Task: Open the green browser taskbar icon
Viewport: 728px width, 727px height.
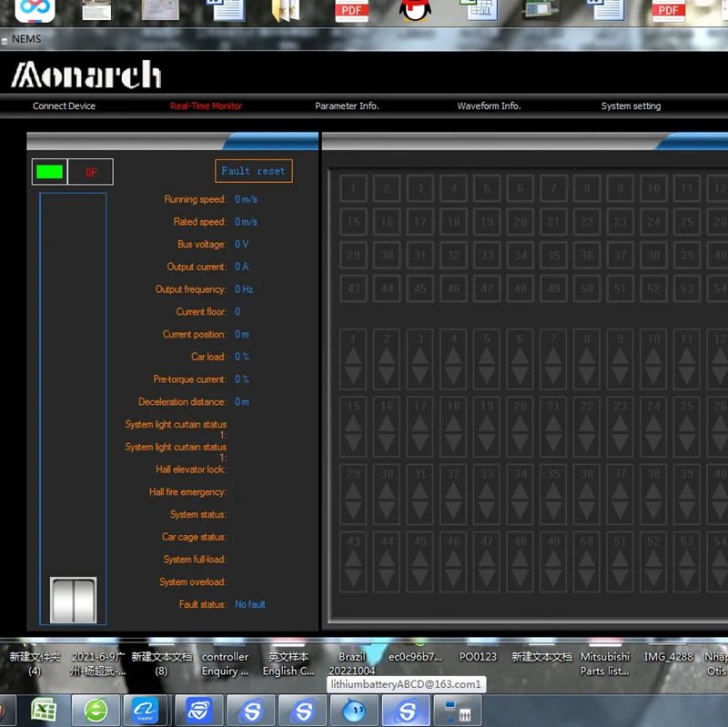Action: point(96,711)
